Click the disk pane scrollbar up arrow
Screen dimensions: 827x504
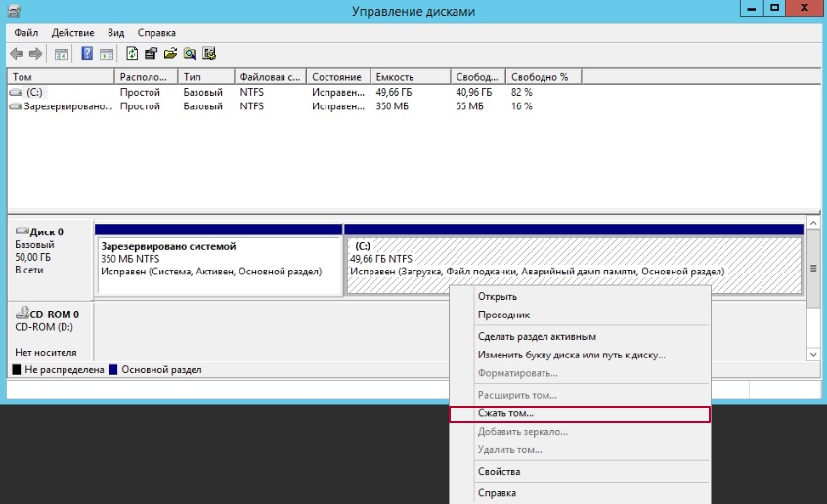coord(813,223)
